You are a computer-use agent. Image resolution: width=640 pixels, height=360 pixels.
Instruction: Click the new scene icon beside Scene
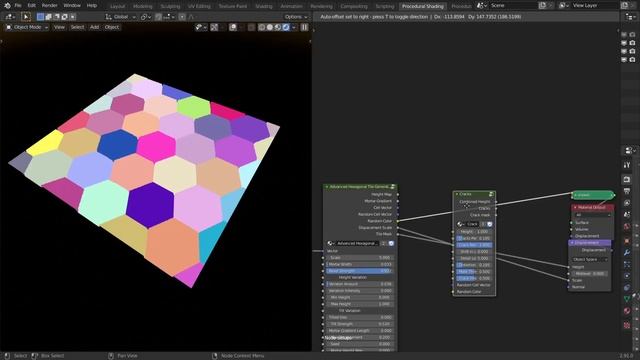pyautogui.click(x=542, y=6)
